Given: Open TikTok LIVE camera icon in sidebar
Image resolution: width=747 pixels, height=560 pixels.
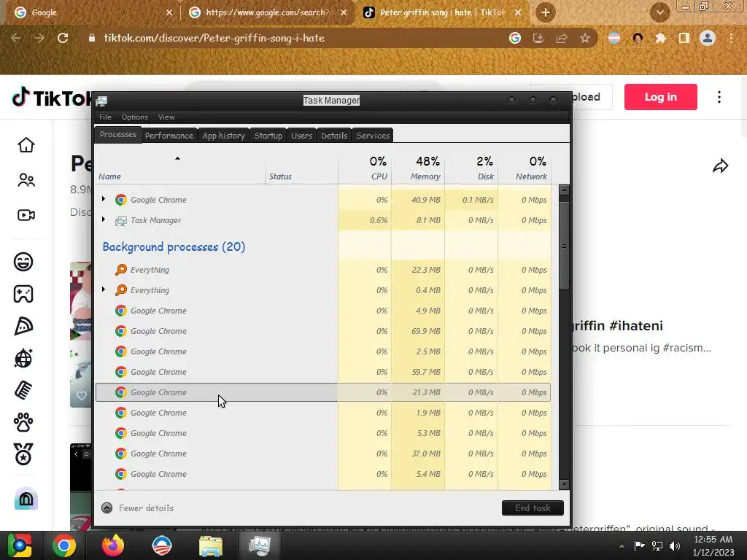Looking at the screenshot, I should point(26,215).
